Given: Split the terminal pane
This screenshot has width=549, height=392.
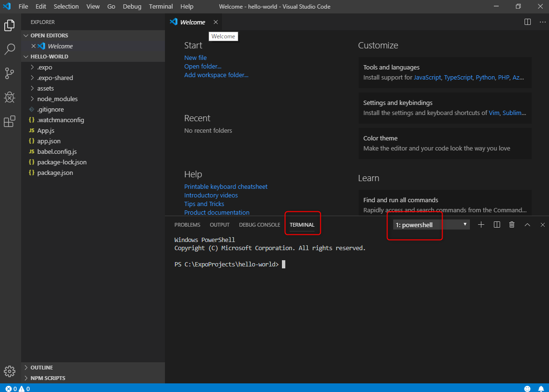Looking at the screenshot, I should [x=497, y=225].
